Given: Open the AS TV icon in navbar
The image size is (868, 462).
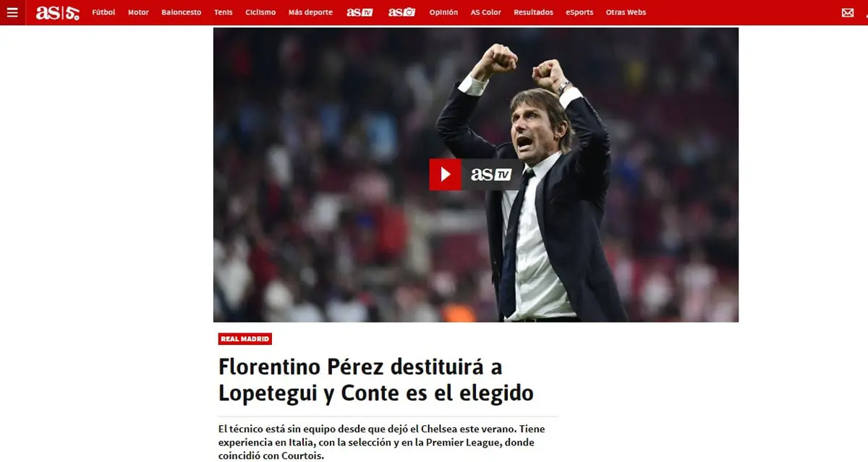Looking at the screenshot, I should [x=359, y=12].
